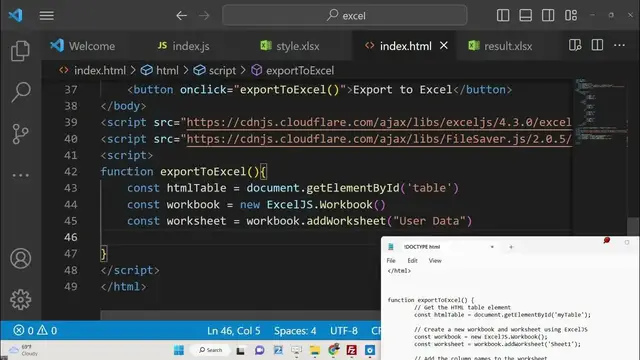Add a new tab in Notepad
Image resolution: width=640 pixels, height=360 pixels.
(511, 247)
